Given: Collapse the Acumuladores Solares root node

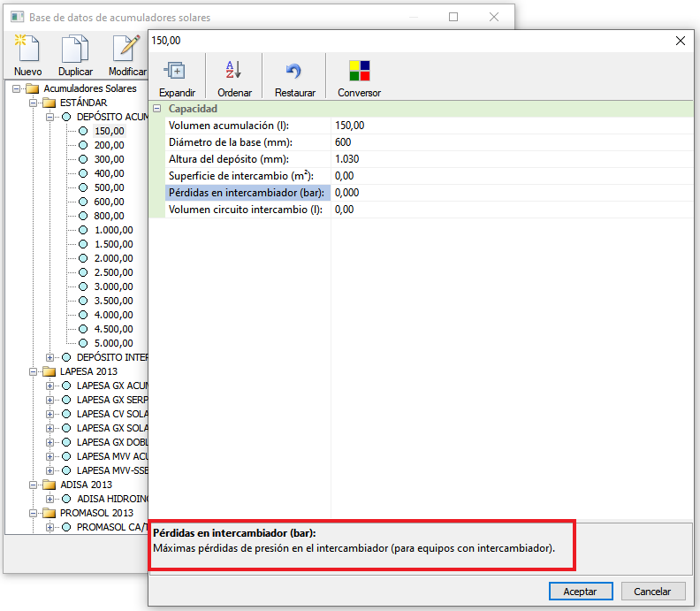Looking at the screenshot, I should pyautogui.click(x=16, y=88).
